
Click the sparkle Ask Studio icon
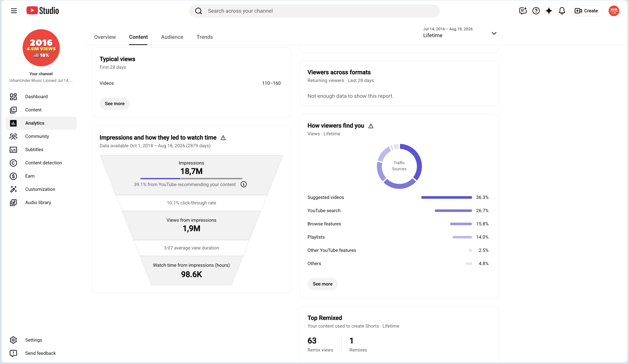(x=549, y=11)
